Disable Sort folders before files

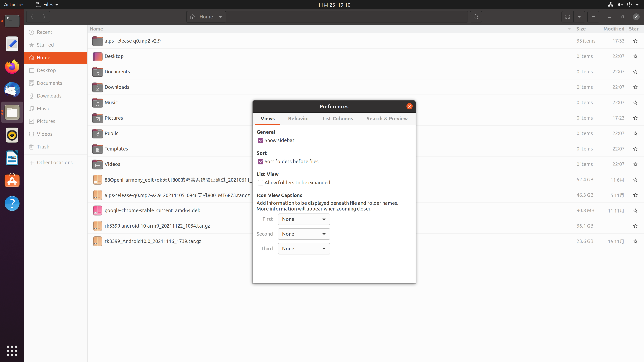[x=260, y=161]
